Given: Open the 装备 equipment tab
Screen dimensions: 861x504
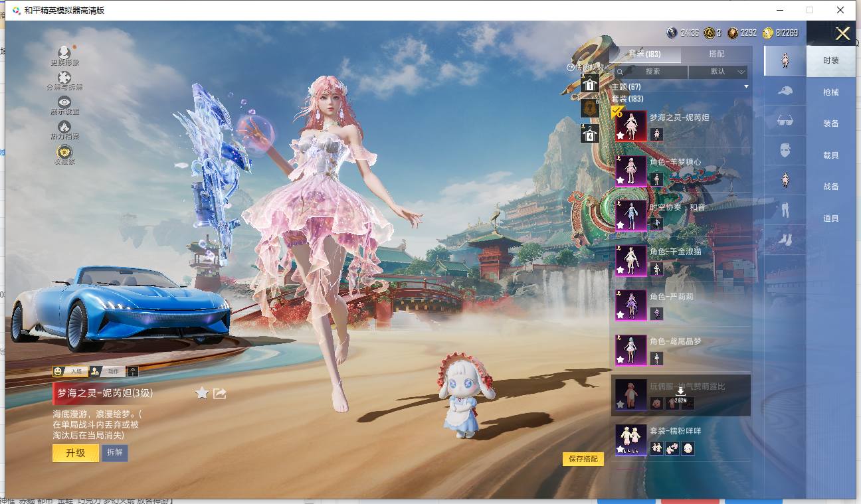Looking at the screenshot, I should pos(831,124).
